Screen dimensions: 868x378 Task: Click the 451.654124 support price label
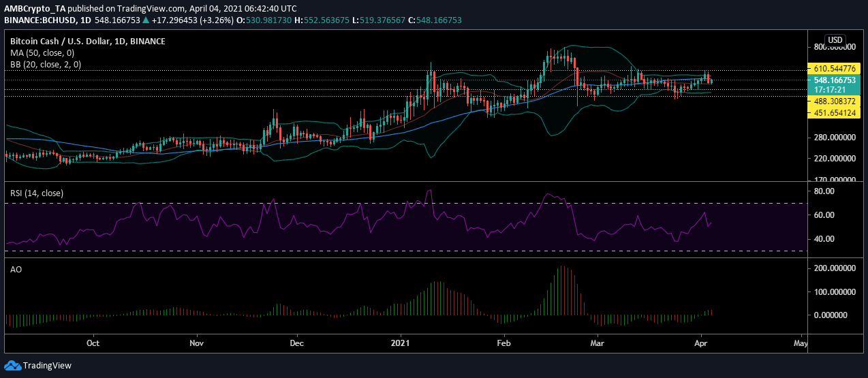coord(829,112)
